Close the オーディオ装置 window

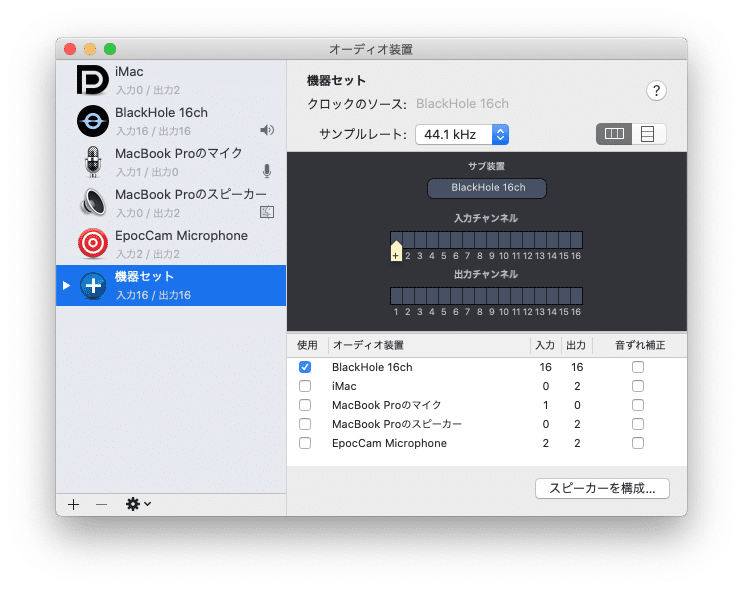tap(70, 49)
